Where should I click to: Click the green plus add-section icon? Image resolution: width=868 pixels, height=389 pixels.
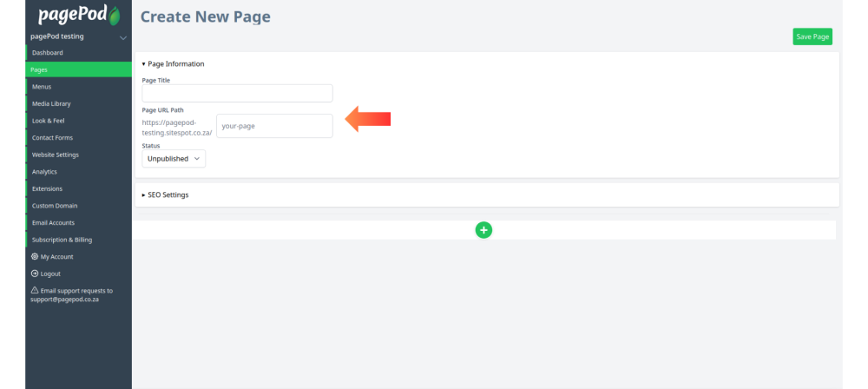483,230
